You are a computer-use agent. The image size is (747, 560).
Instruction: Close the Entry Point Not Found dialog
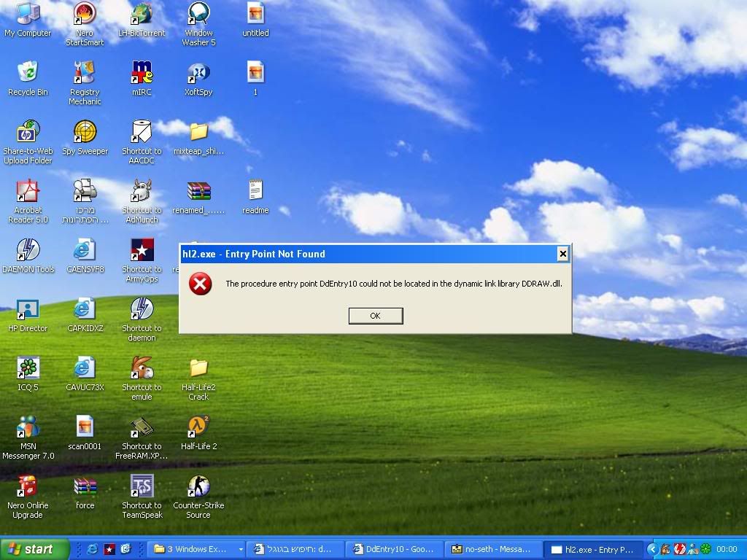562,254
